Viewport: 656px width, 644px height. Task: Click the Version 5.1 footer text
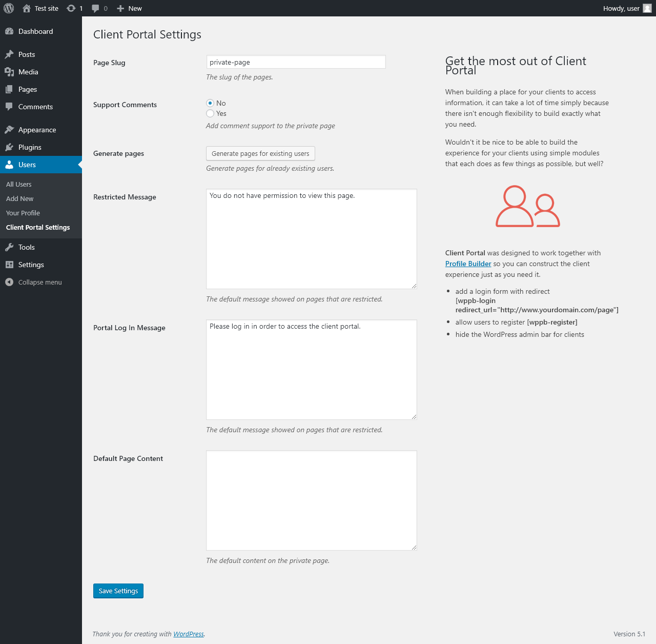coord(629,634)
